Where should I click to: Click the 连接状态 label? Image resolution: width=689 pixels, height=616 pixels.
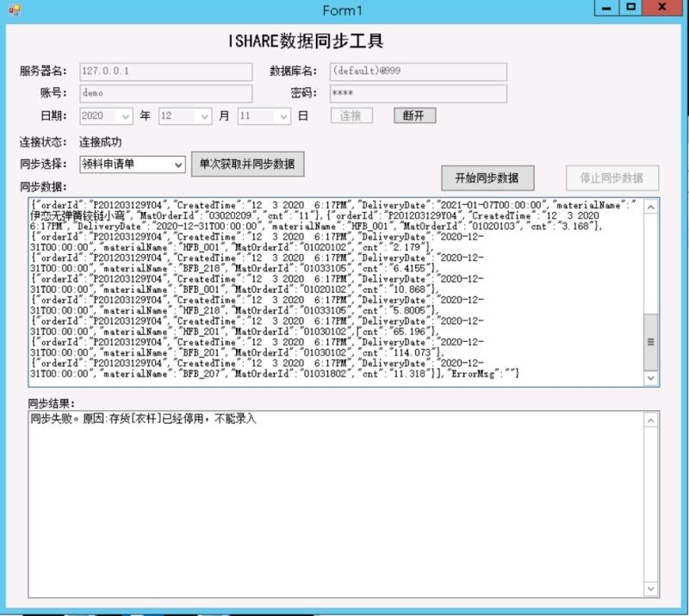43,142
